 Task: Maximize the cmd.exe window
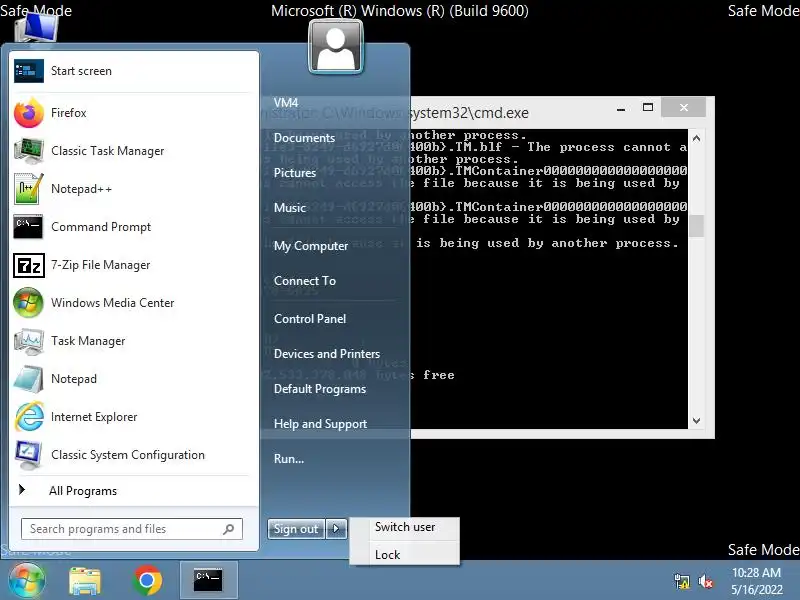[x=648, y=107]
